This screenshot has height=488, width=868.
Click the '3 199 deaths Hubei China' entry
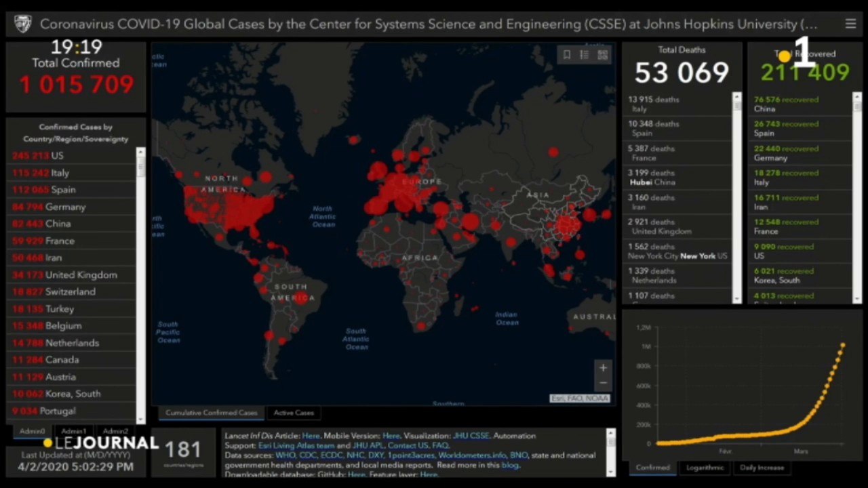[677, 178]
